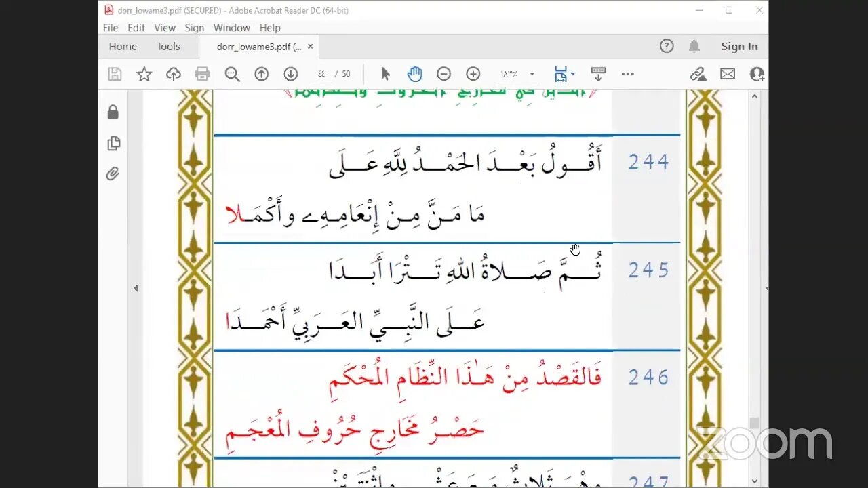Viewport: 868px width, 488px height.
Task: Go to next page arrow
Action: click(291, 74)
